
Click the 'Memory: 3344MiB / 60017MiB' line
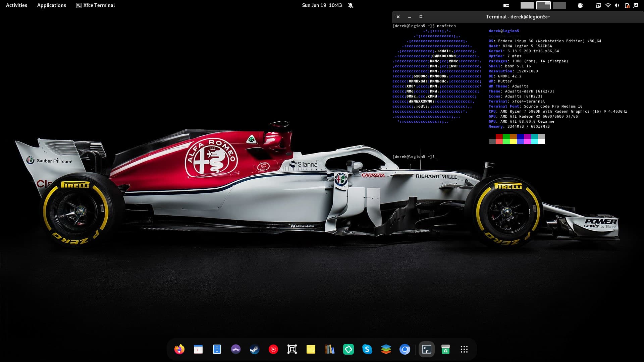[x=519, y=126]
